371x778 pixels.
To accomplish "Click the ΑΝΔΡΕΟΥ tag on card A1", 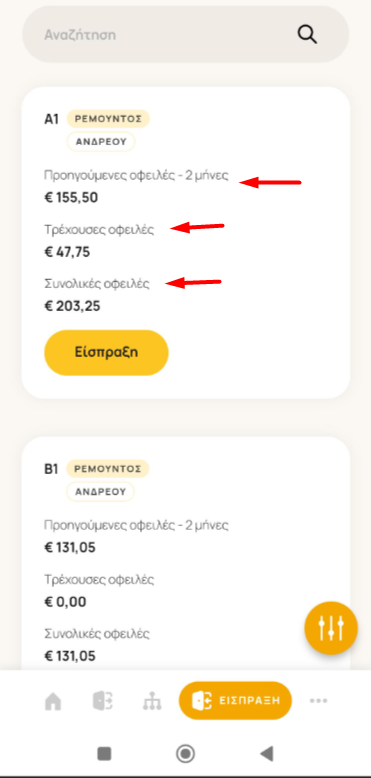I will point(101,142).
